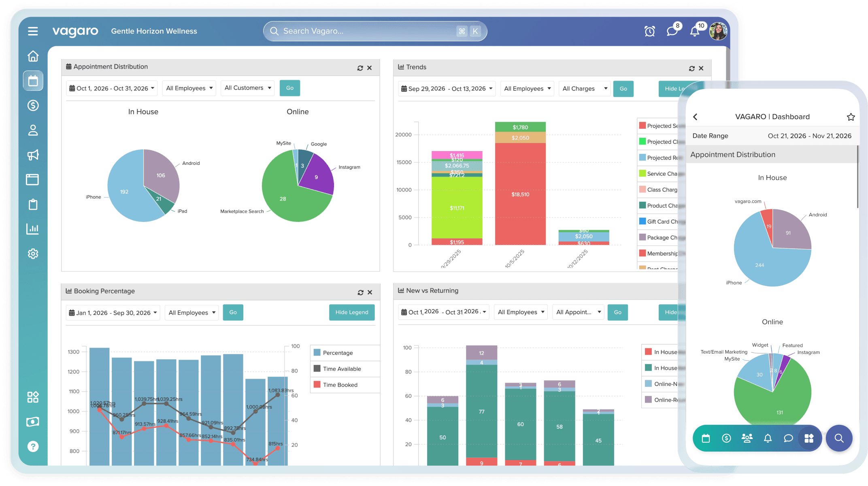This screenshot has width=868, height=486.
Task: Open the notifications bell with badge 10
Action: pyautogui.click(x=695, y=31)
